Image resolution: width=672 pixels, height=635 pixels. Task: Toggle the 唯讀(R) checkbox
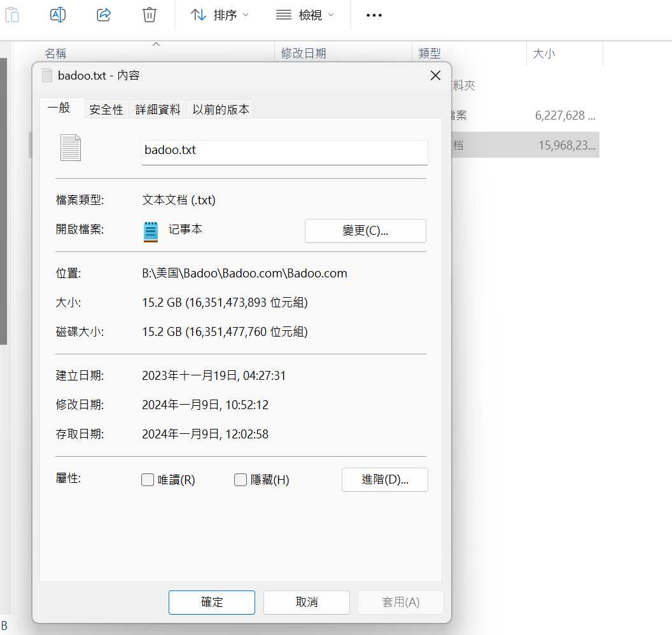[x=148, y=480]
